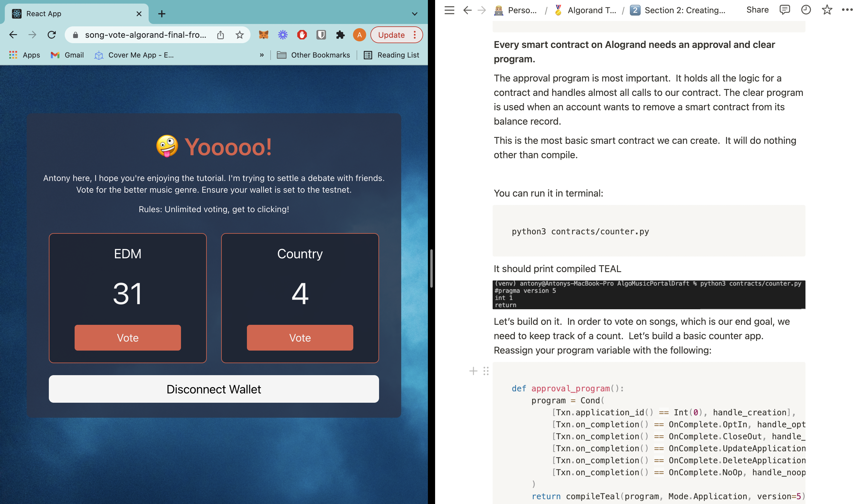Go back in Notion history
Viewport: 863px width, 504px height.
pyautogui.click(x=467, y=10)
